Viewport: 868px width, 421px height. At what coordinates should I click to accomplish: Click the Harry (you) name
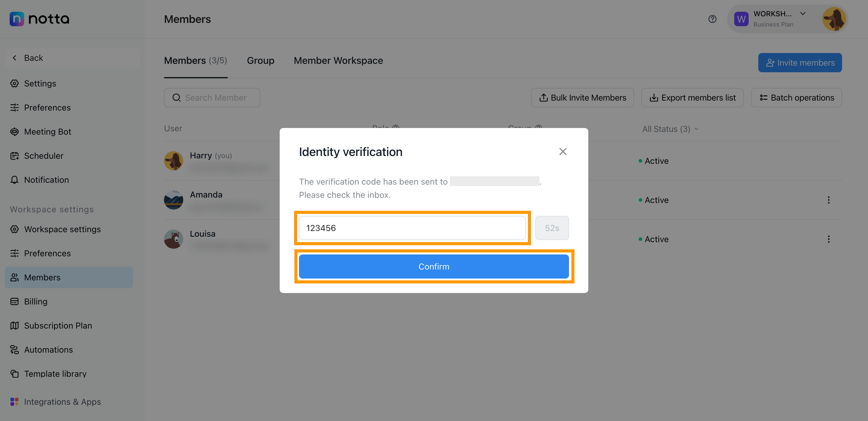click(211, 156)
